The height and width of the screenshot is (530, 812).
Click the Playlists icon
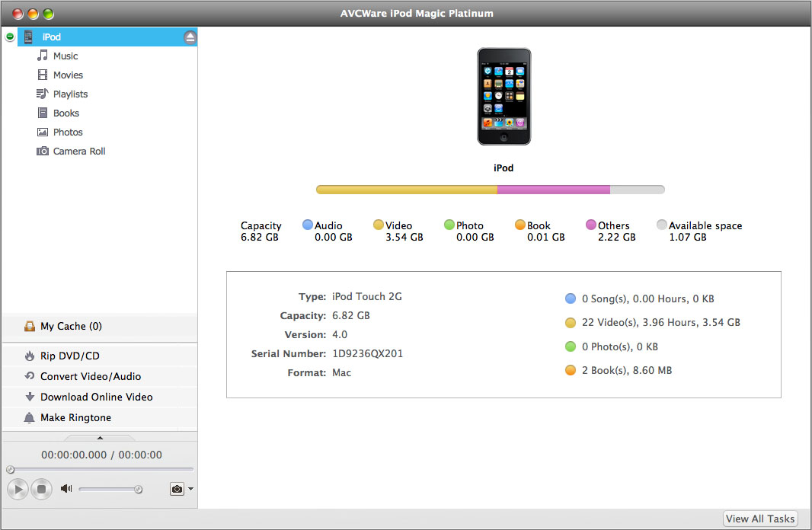(42, 94)
